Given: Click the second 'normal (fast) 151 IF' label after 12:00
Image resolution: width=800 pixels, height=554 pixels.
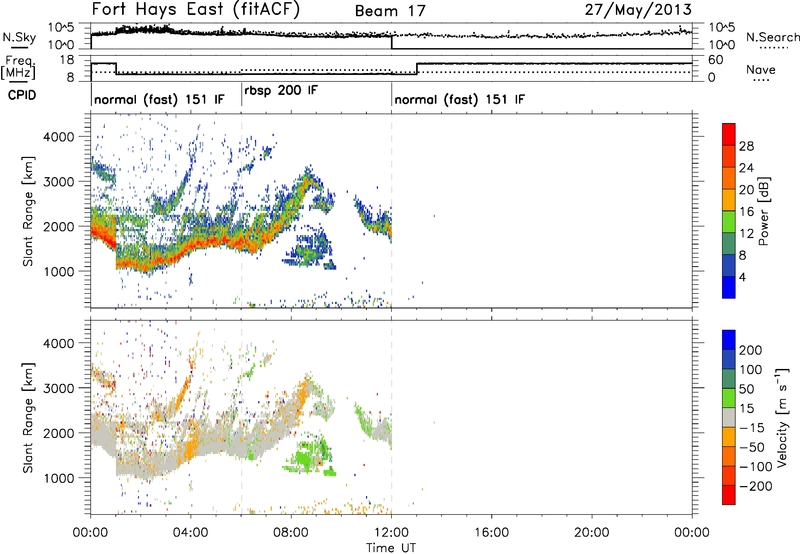Looking at the screenshot, I should 460,99.
